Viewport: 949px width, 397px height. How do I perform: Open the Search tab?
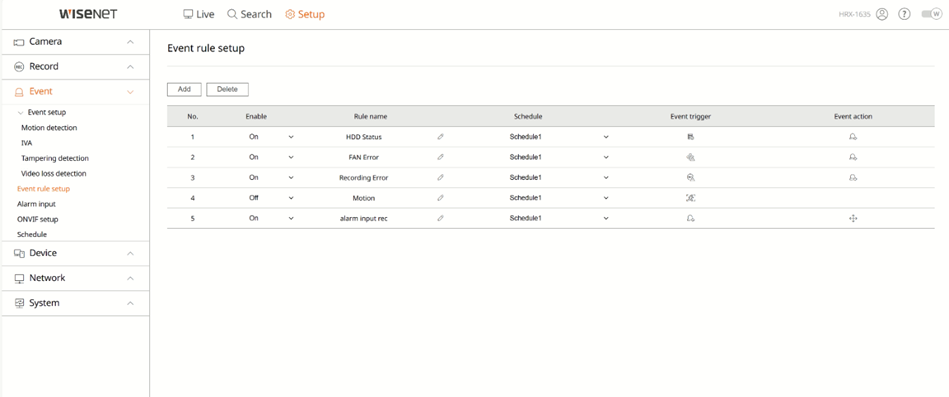tap(249, 14)
